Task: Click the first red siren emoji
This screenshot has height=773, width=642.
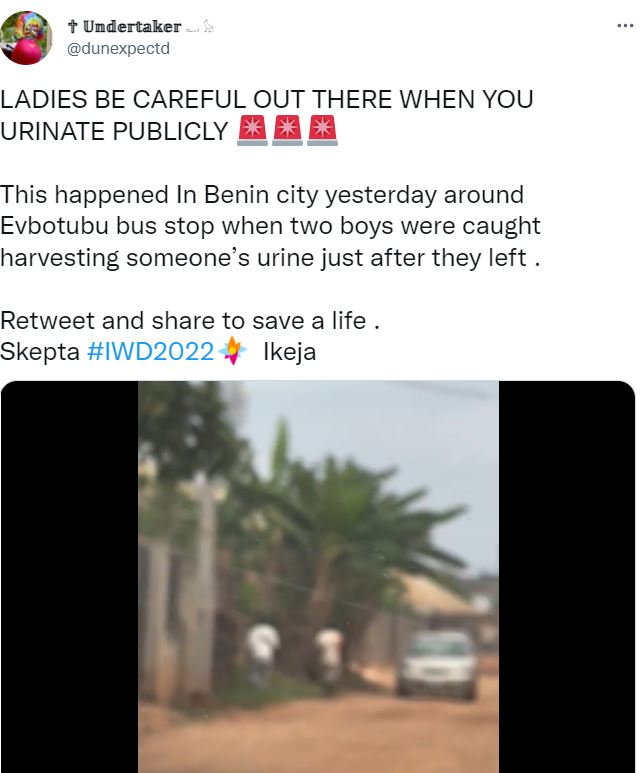Action: point(252,130)
